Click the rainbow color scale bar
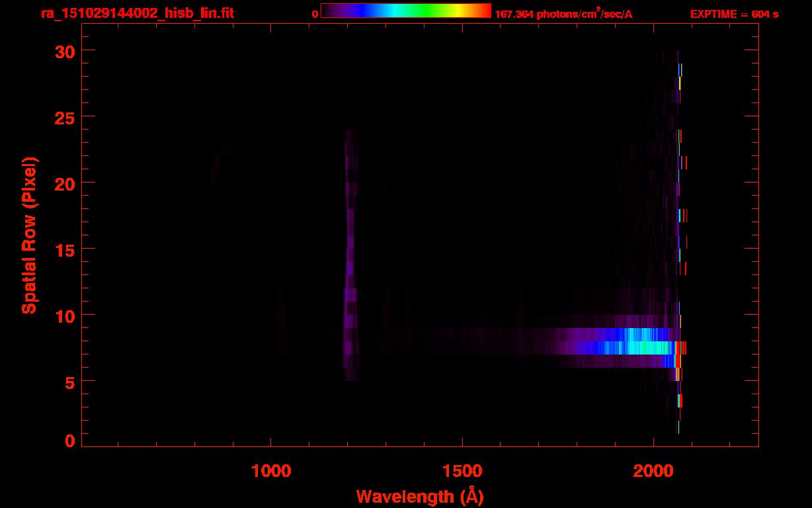This screenshot has width=812, height=508. (406, 11)
